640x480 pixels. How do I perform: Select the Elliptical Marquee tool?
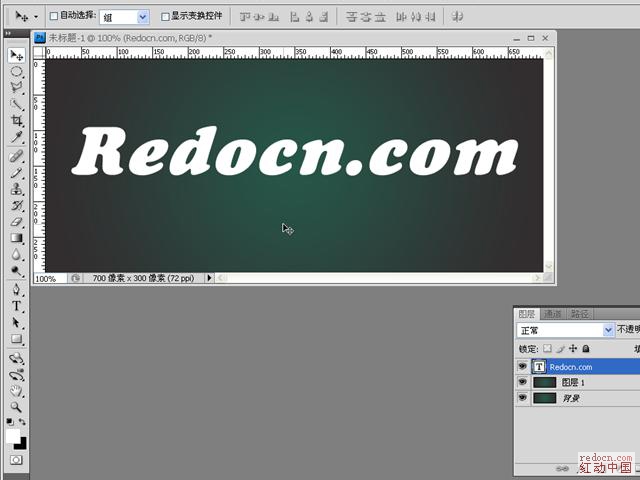[x=17, y=72]
